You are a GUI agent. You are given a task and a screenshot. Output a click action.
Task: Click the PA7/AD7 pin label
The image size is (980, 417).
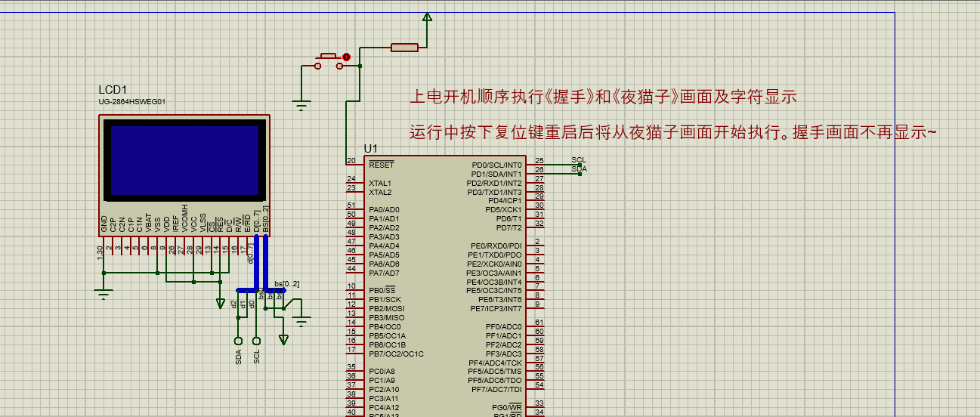[384, 273]
